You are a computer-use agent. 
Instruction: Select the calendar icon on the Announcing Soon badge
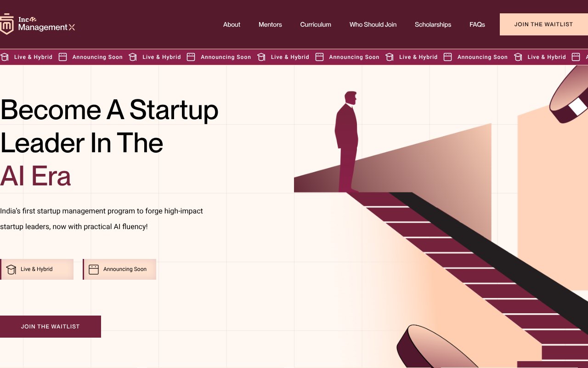(94, 269)
